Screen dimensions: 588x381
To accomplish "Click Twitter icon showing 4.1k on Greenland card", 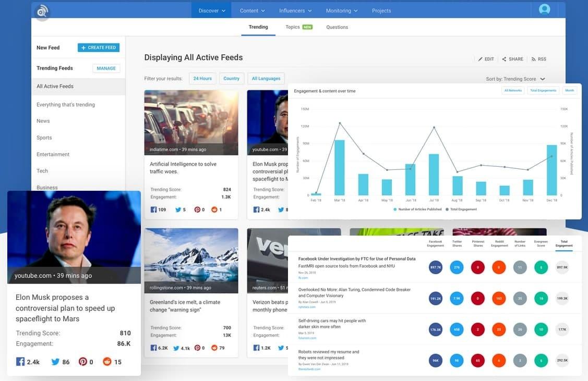I will click(176, 348).
